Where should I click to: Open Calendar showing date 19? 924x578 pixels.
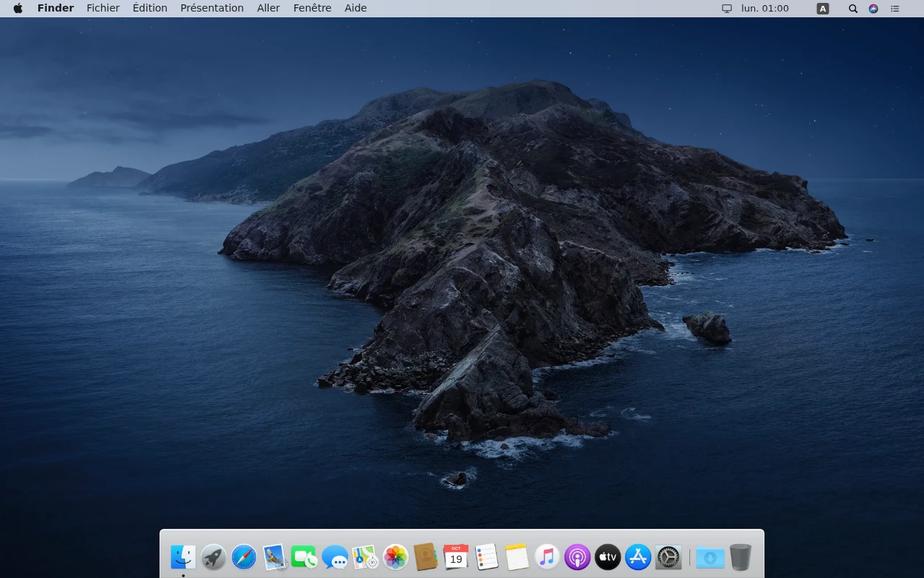pyautogui.click(x=456, y=557)
